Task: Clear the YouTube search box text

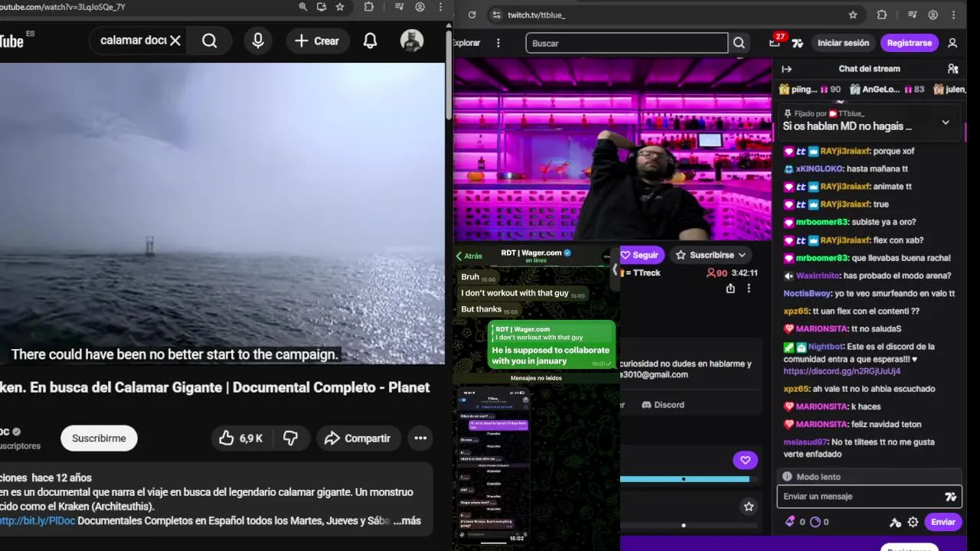Action: (175, 41)
